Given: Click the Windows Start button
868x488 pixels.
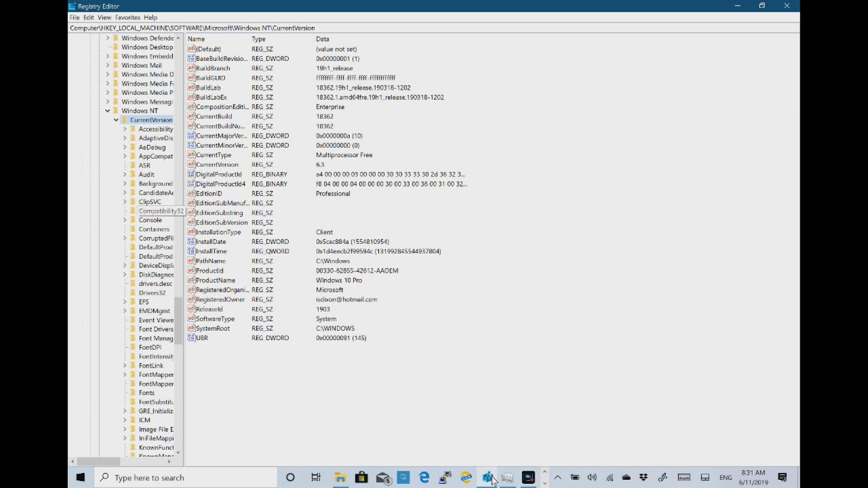Looking at the screenshot, I should [x=81, y=478].
